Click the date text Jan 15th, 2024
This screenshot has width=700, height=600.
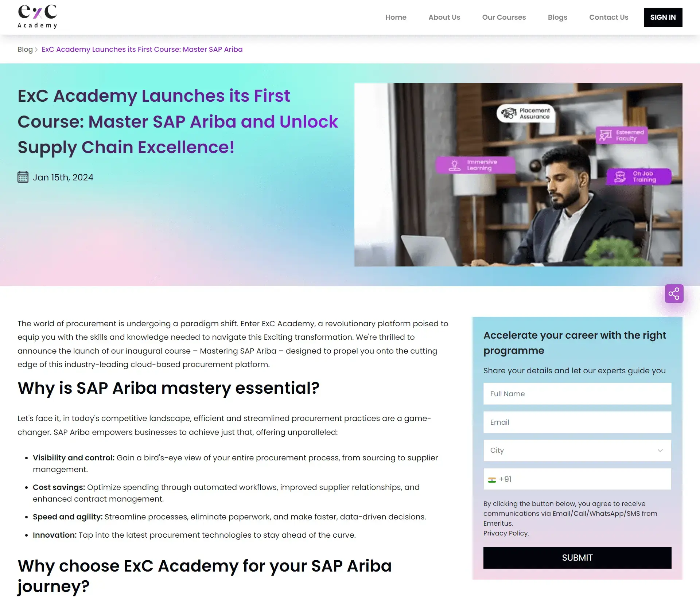[63, 178]
